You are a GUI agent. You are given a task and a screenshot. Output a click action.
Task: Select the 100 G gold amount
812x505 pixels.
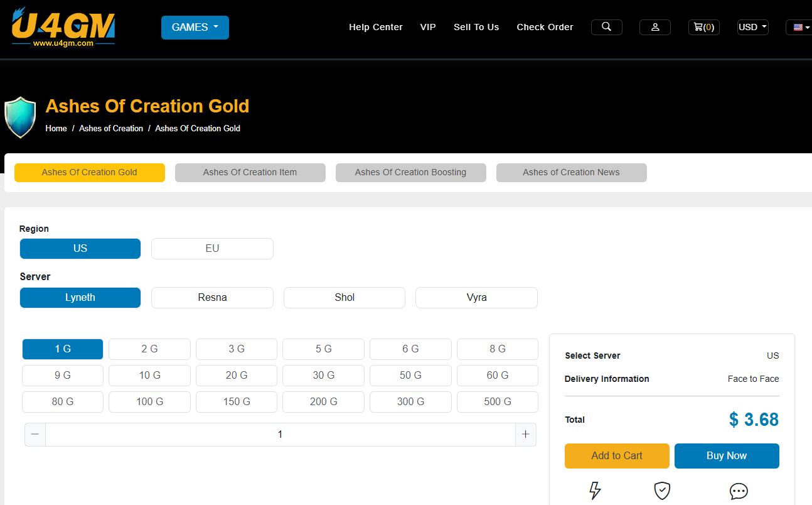(x=149, y=402)
